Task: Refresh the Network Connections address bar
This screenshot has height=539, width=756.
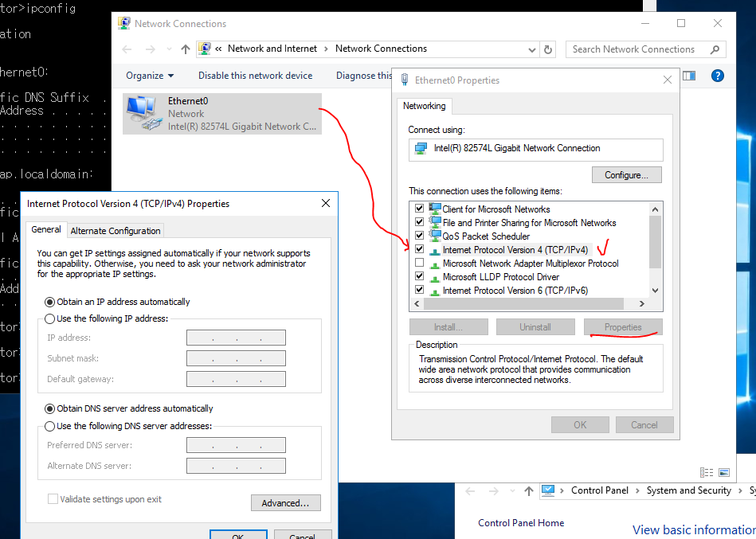Action: 548,49
